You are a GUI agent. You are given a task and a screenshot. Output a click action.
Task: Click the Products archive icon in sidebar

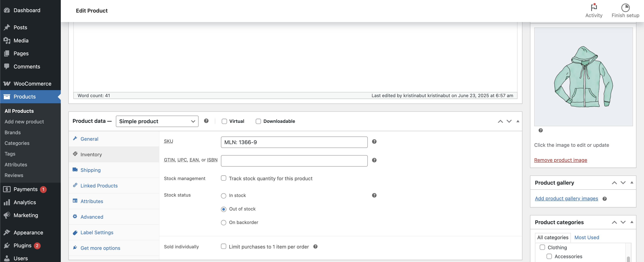click(x=7, y=97)
